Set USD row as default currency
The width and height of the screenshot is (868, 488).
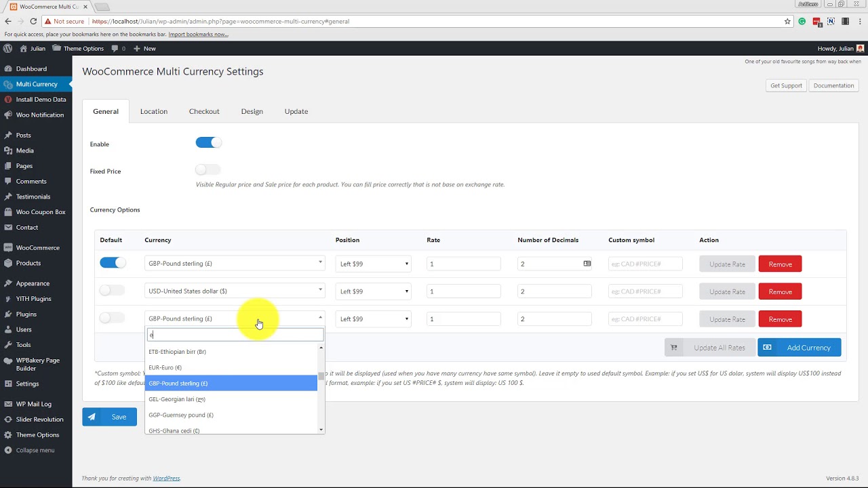[112, 291]
